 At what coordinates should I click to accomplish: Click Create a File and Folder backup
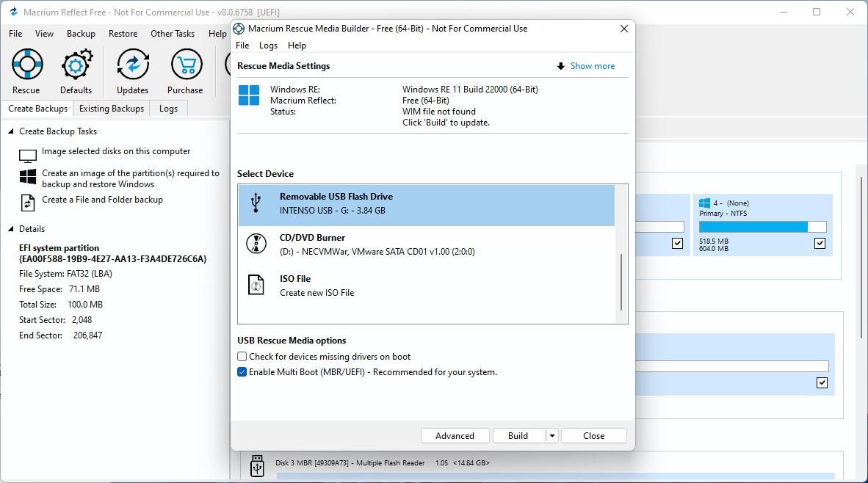102,200
